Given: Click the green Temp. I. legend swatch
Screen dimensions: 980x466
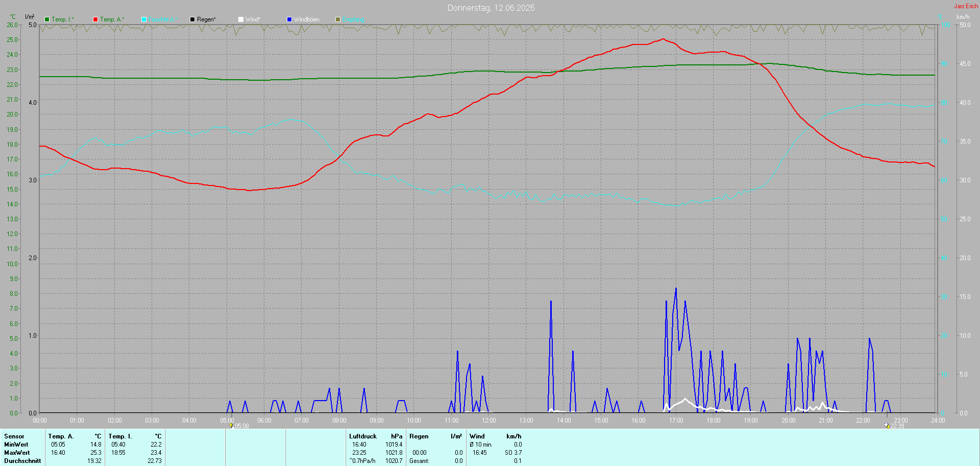Looking at the screenshot, I should coord(47,19).
